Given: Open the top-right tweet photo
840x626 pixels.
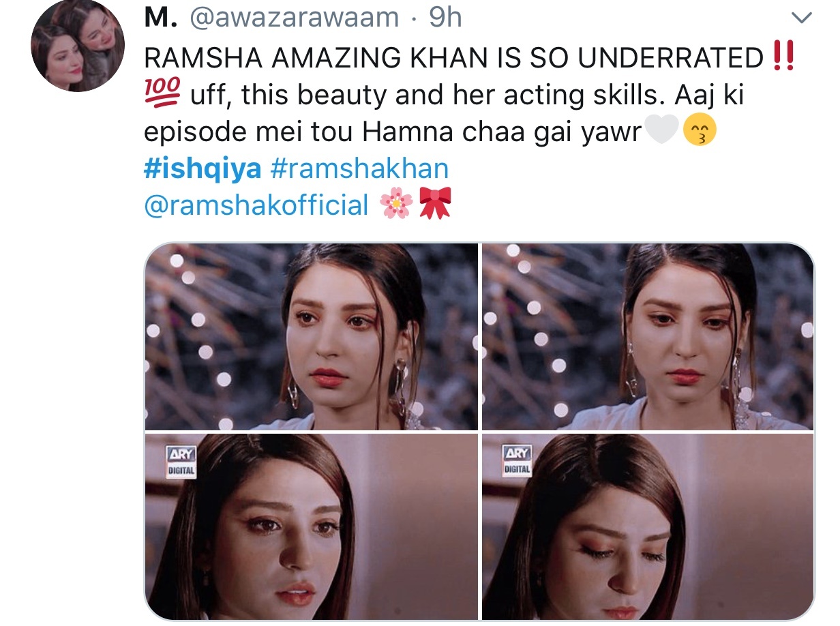Looking at the screenshot, I should point(648,336).
